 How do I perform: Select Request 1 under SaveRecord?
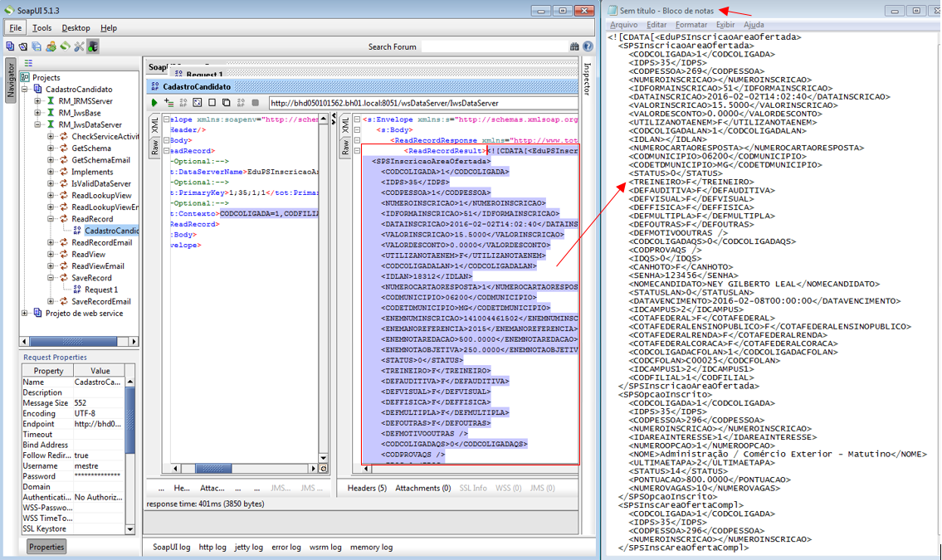[x=101, y=290]
